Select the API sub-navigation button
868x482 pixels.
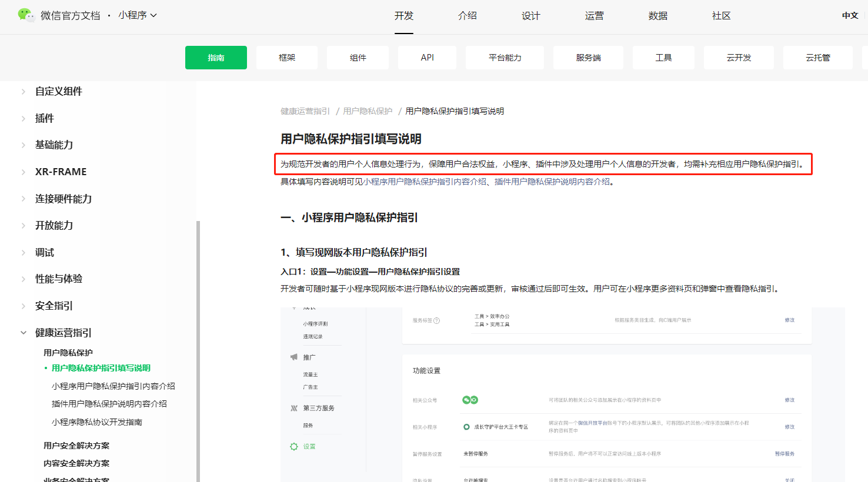pyautogui.click(x=428, y=58)
